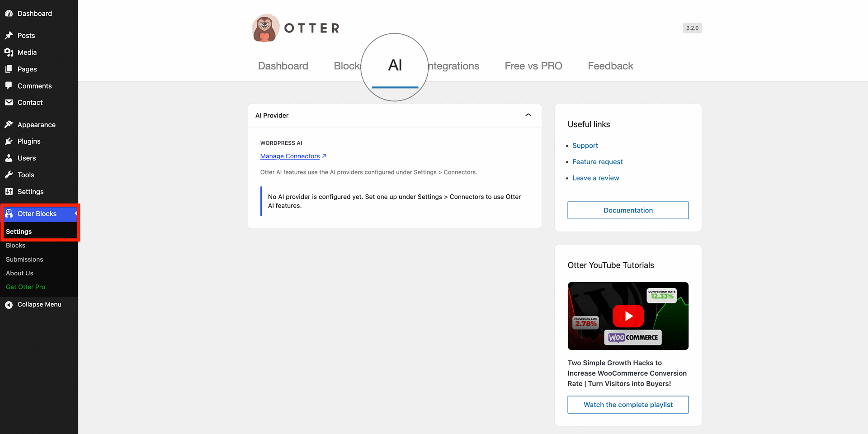Image resolution: width=868 pixels, height=434 pixels.
Task: Click the No AI provider configured notice
Action: [x=395, y=201]
